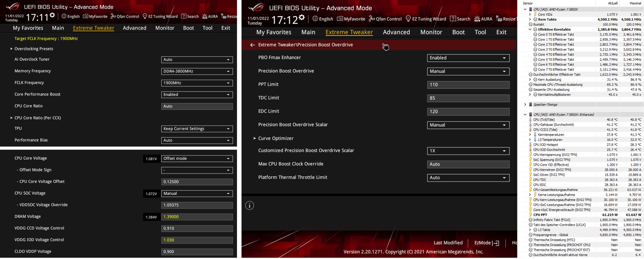
Task: Click the Maximal column header
Action: coord(635,3)
